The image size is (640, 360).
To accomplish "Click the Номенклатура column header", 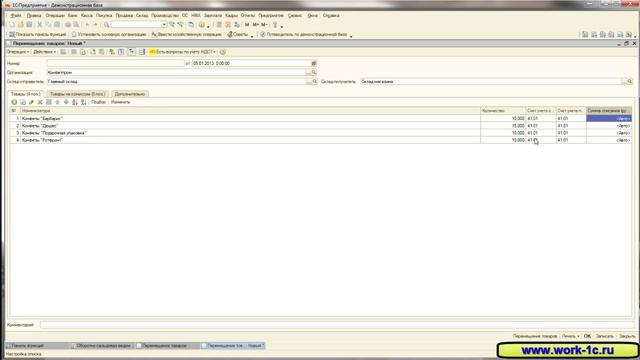I will [250, 111].
